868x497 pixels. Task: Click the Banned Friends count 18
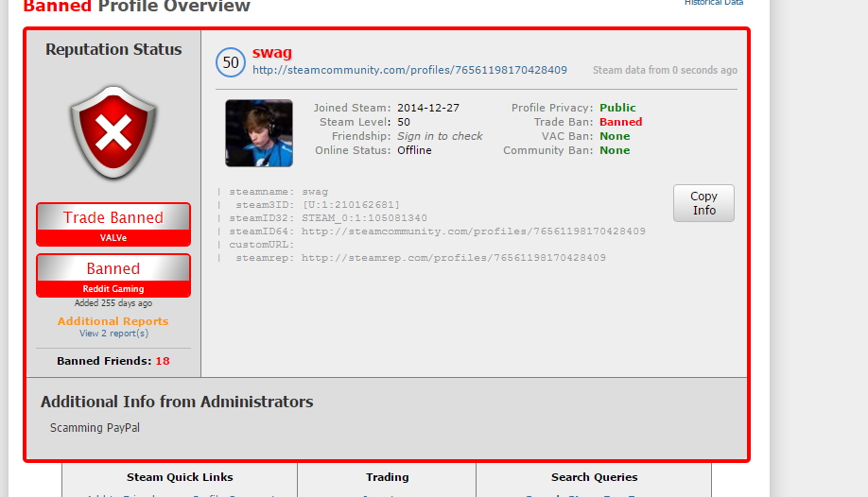pyautogui.click(x=163, y=361)
